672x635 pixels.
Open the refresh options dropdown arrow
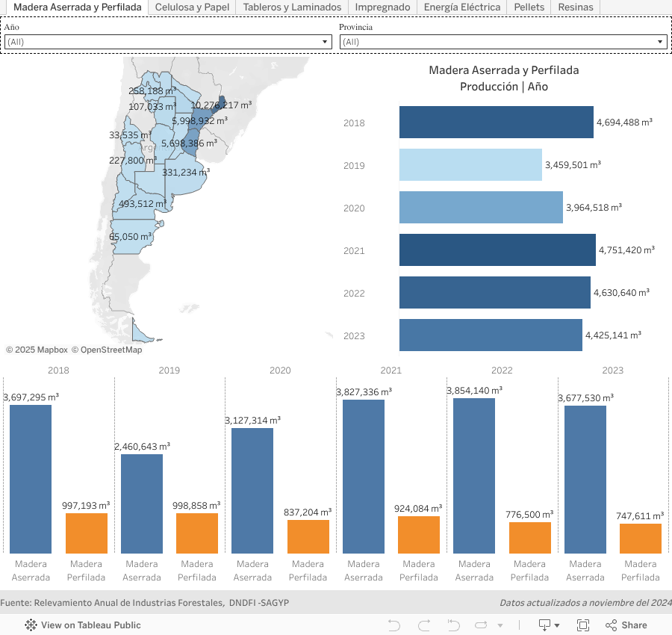pos(500,625)
